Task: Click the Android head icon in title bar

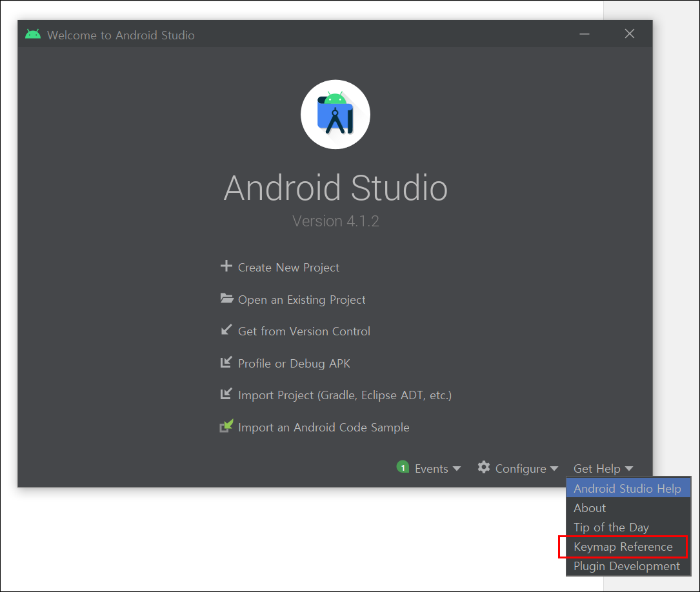Action: point(33,34)
